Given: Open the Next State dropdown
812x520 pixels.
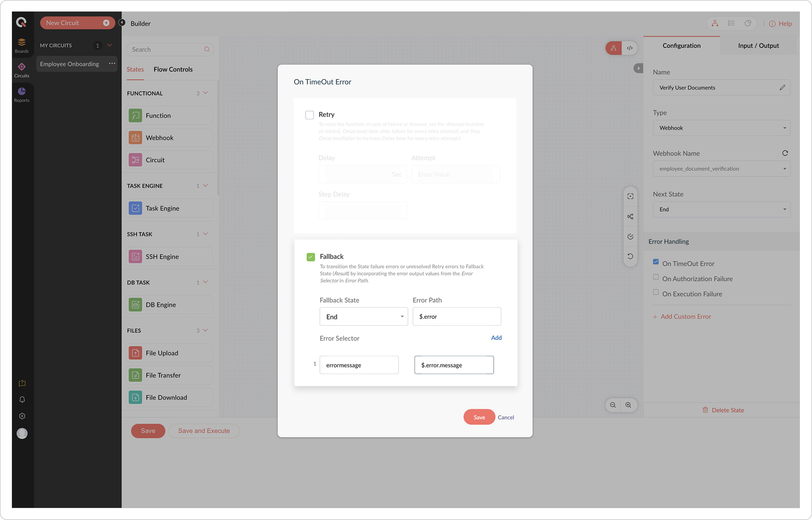Looking at the screenshot, I should coord(722,209).
